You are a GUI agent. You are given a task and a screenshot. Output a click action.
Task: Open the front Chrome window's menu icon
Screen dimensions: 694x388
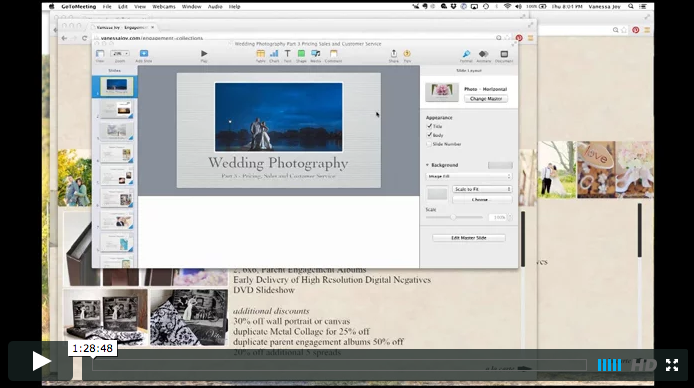530,38
